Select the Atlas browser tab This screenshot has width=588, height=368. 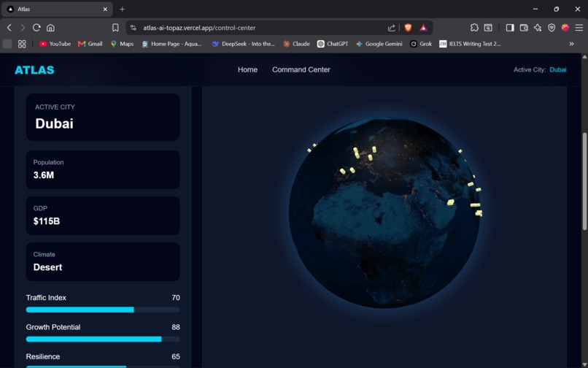(x=57, y=9)
